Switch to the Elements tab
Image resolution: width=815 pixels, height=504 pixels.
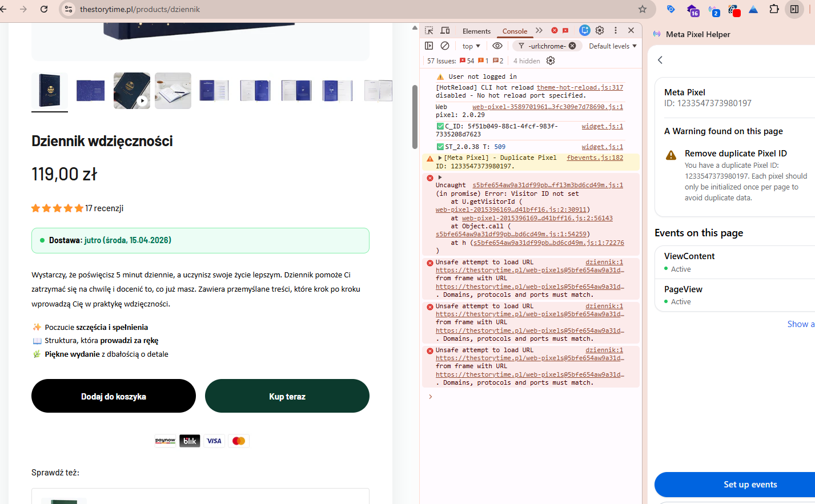(x=476, y=31)
